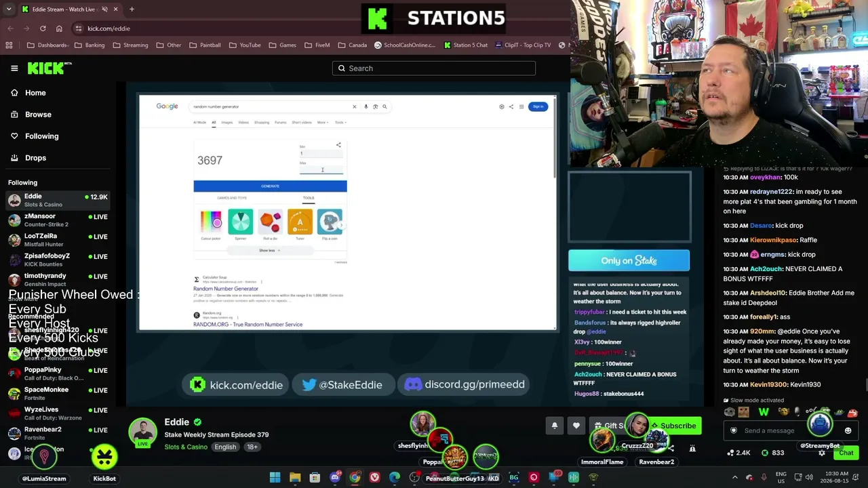Open the Station 5 Chat bookmark
868x488 pixels.
click(466, 45)
